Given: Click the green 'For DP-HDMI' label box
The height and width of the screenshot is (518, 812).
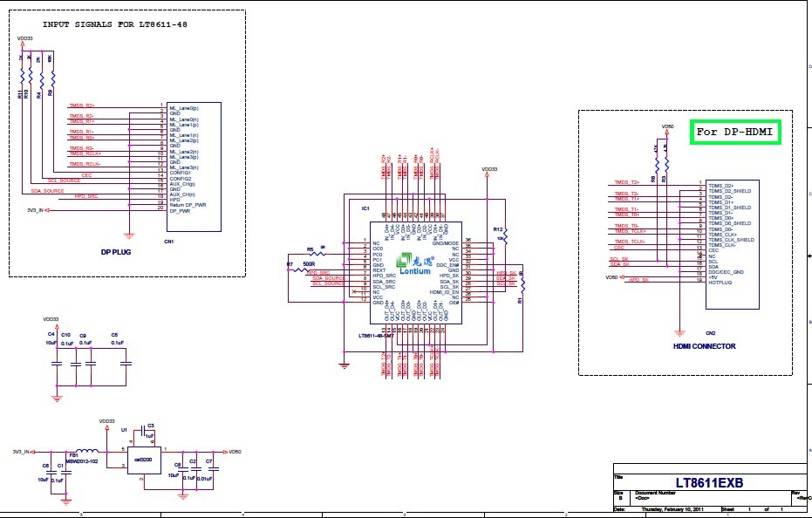Looking at the screenshot, I should [x=734, y=132].
